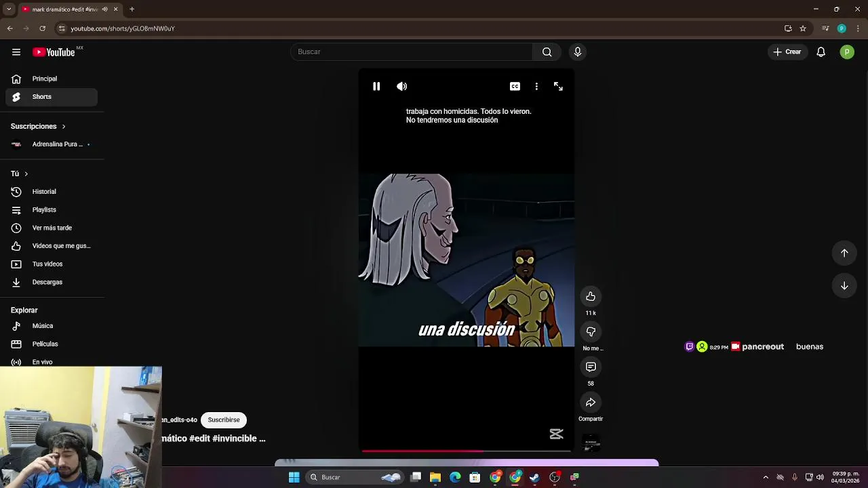This screenshot has height=488, width=868.
Task: Open Playlists in the sidebar
Action: (x=52, y=210)
